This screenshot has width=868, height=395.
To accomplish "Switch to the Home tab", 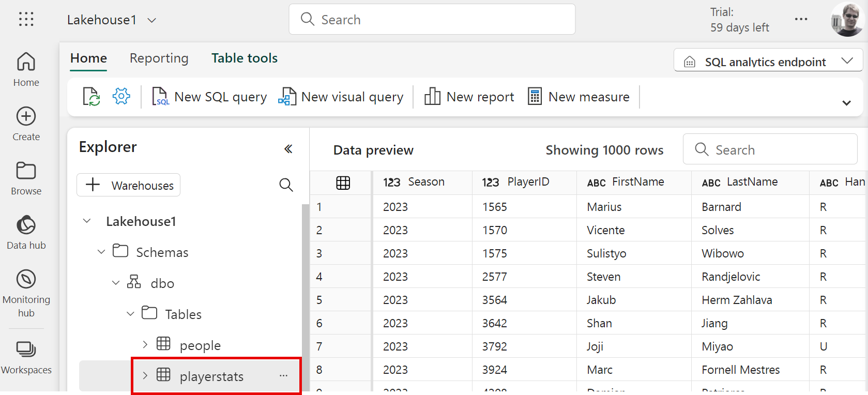I will [x=88, y=58].
